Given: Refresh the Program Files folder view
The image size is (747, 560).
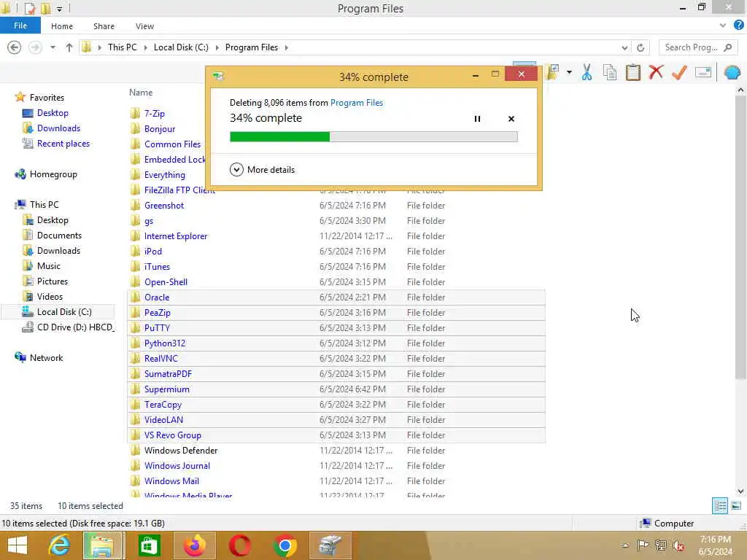Looking at the screenshot, I should click(640, 47).
